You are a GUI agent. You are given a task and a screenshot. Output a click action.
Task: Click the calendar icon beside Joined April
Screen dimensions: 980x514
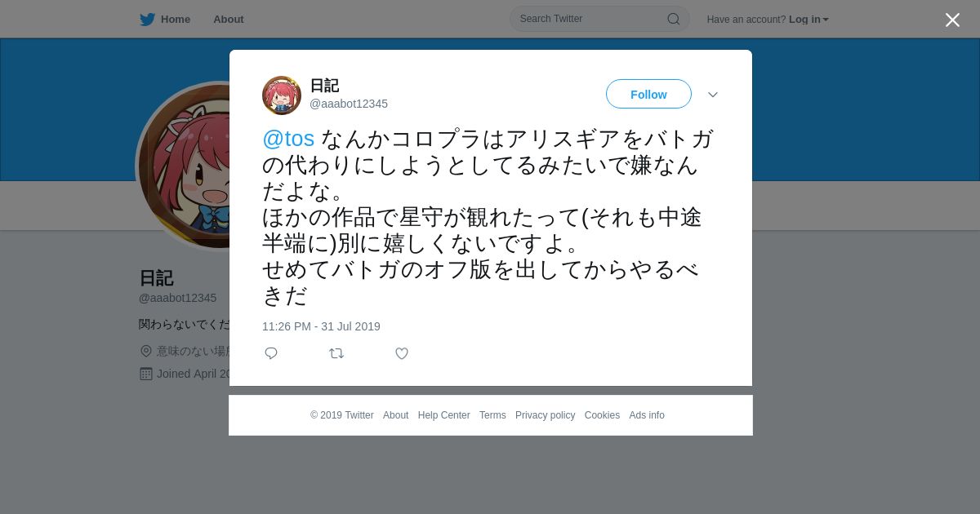pos(146,374)
